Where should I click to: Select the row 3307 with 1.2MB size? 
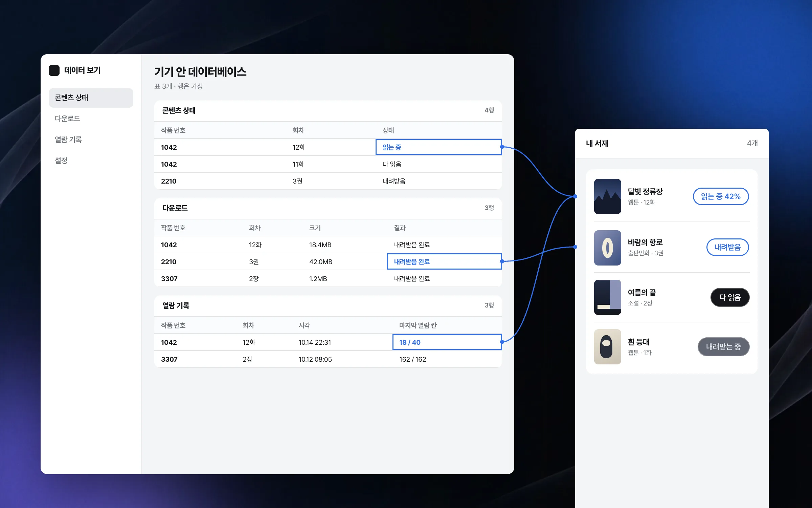[x=328, y=279]
